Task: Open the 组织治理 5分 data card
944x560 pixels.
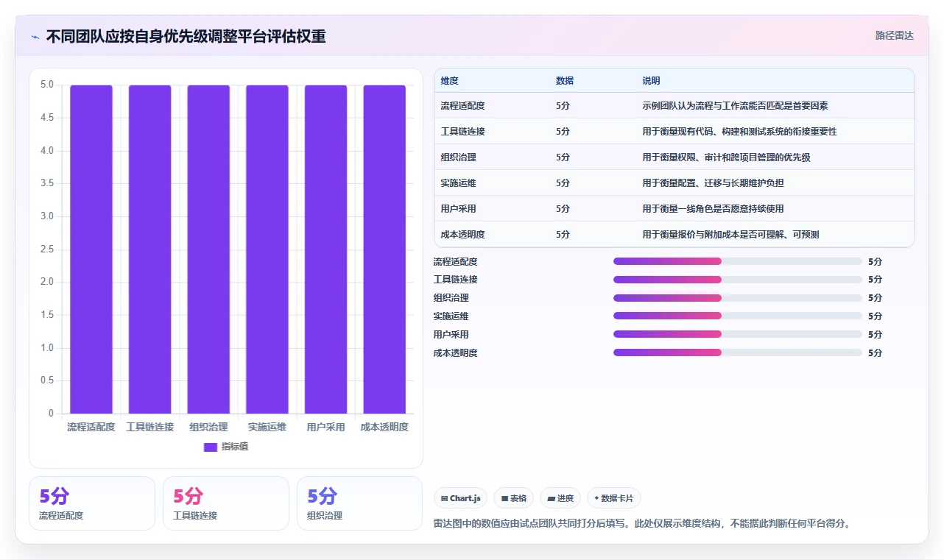Action: [360, 503]
